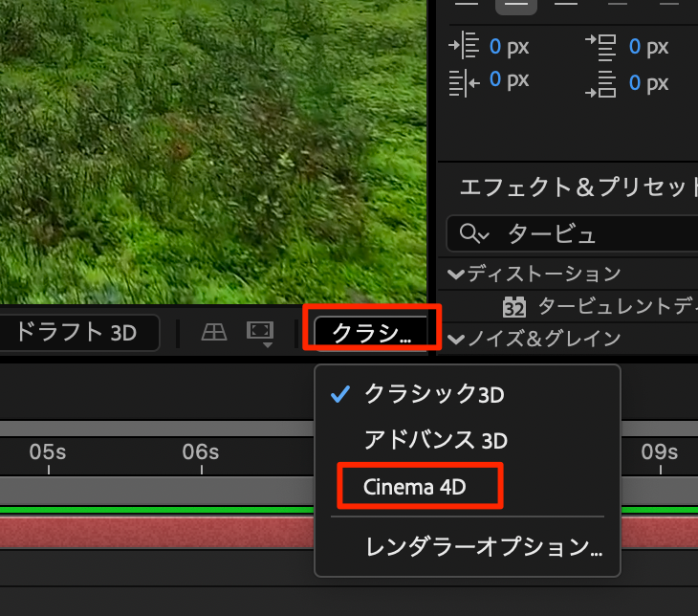Image resolution: width=698 pixels, height=616 pixels.
Task: Toggle the 3D ground plane icon
Action: [213, 332]
